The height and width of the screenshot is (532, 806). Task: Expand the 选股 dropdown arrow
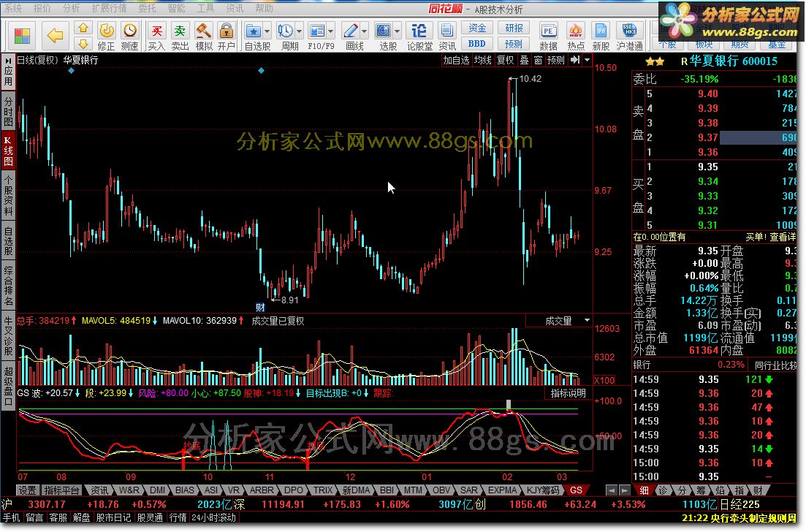click(x=397, y=31)
